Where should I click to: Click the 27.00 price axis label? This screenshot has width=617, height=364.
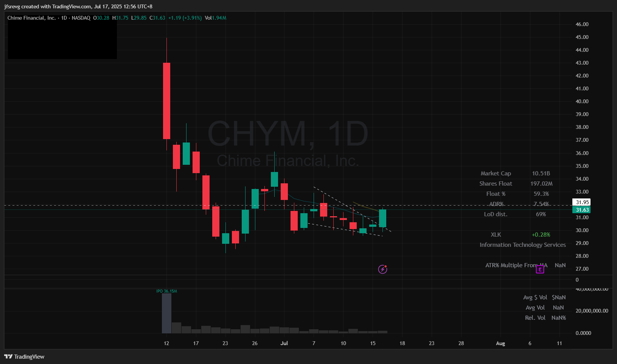coord(582,269)
